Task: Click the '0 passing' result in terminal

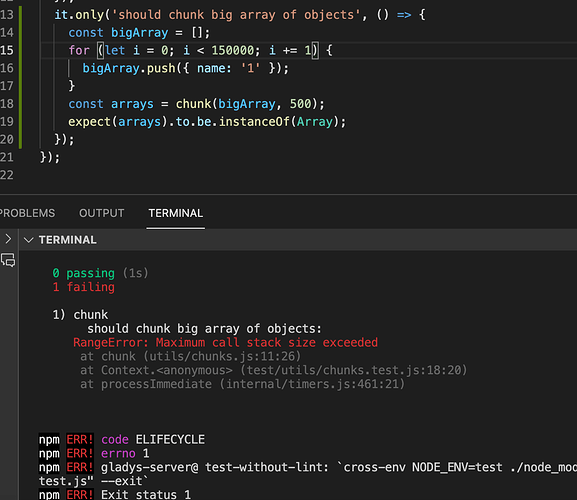Action: tap(84, 273)
